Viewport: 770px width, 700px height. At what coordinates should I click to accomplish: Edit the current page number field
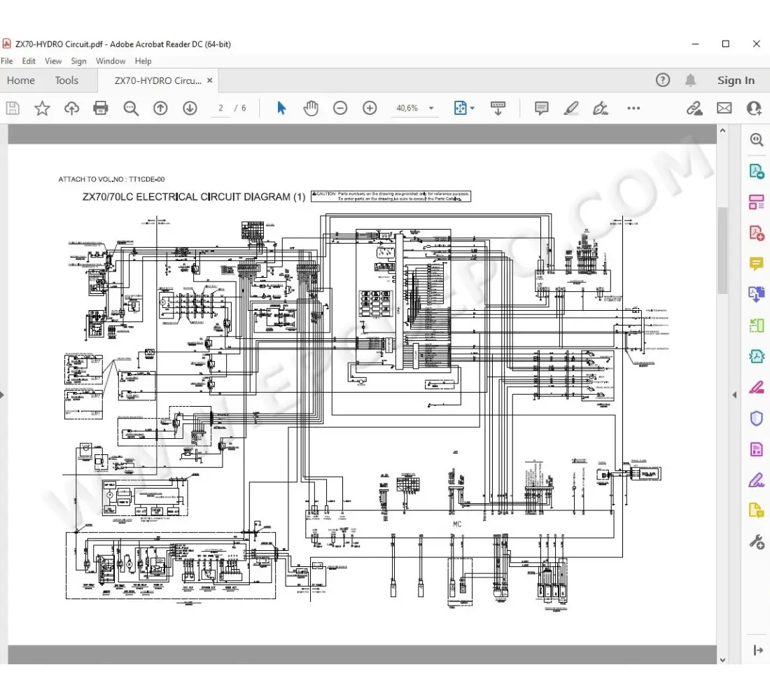click(x=221, y=108)
